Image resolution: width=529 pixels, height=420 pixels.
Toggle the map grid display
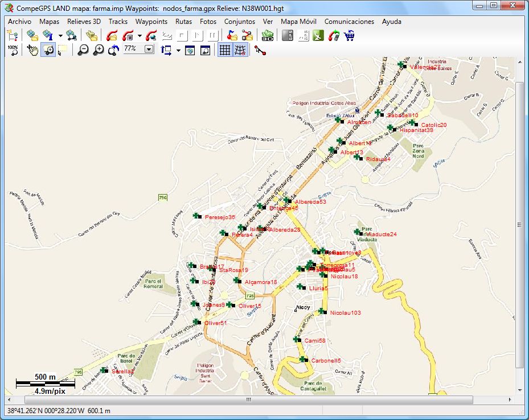(225, 50)
